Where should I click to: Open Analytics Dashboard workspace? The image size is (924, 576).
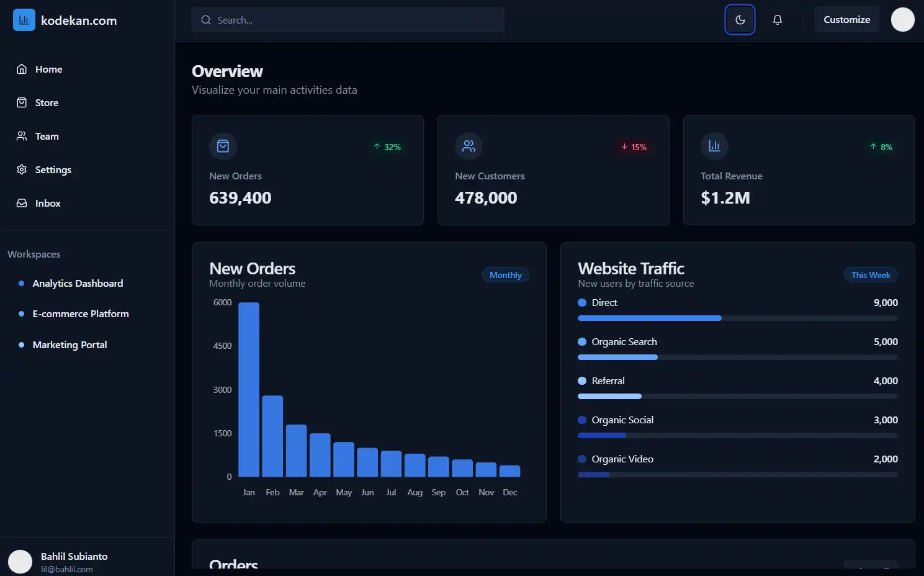(x=78, y=284)
